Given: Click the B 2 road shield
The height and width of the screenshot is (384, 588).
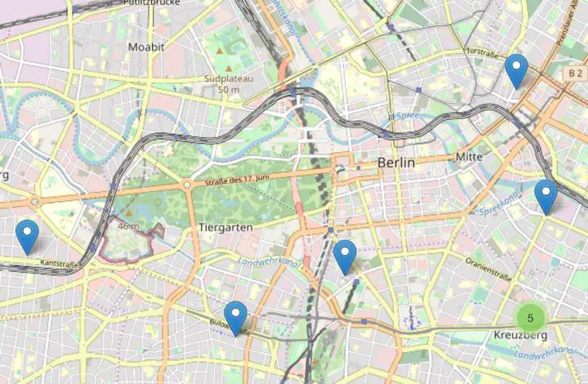Looking at the screenshot, I should pyautogui.click(x=575, y=74).
